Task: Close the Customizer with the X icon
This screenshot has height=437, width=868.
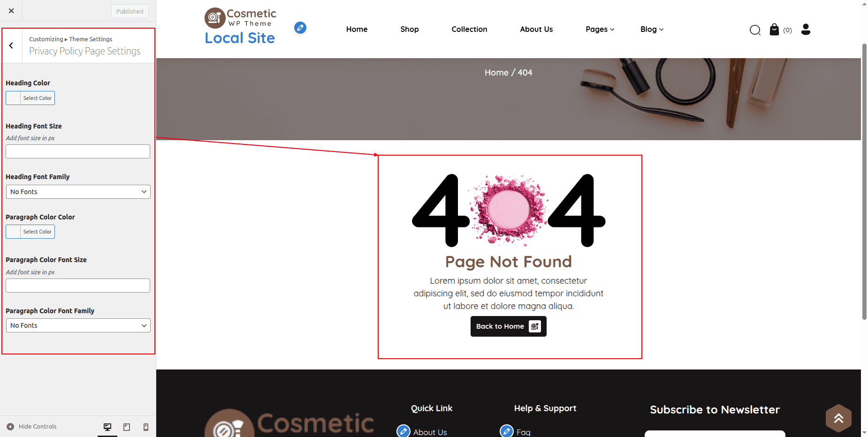Action: [x=11, y=11]
